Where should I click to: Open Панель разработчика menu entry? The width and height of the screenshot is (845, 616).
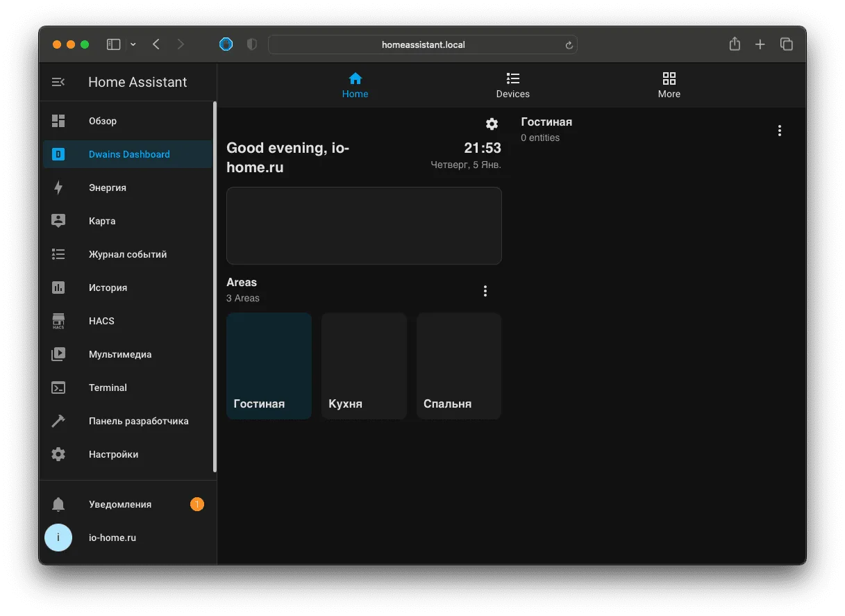[x=128, y=421]
